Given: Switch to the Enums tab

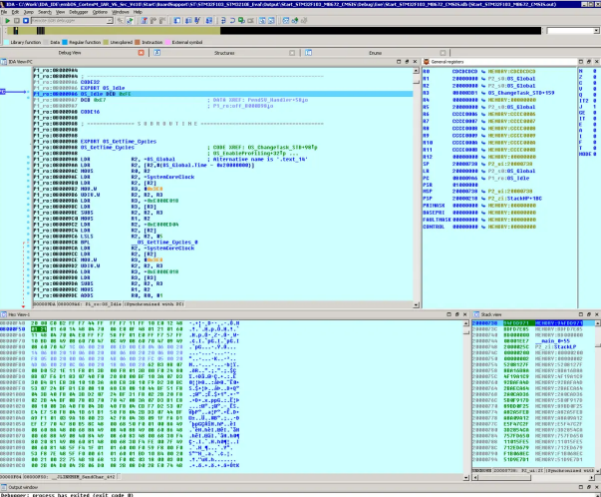Looking at the screenshot, I should (x=375, y=53).
